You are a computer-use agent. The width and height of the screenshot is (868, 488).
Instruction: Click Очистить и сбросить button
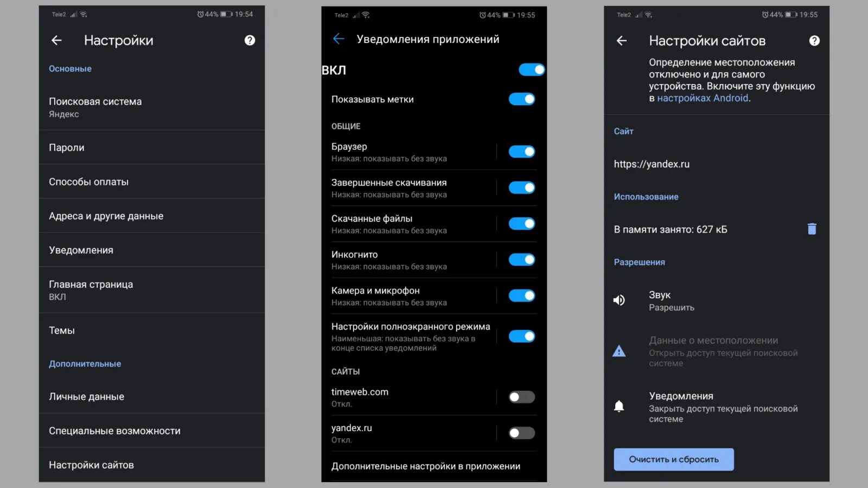pyautogui.click(x=674, y=459)
